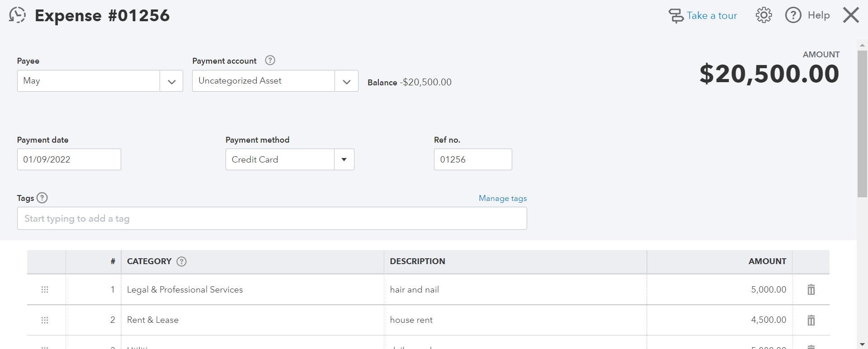Click the Ref no. input field

pyautogui.click(x=472, y=160)
